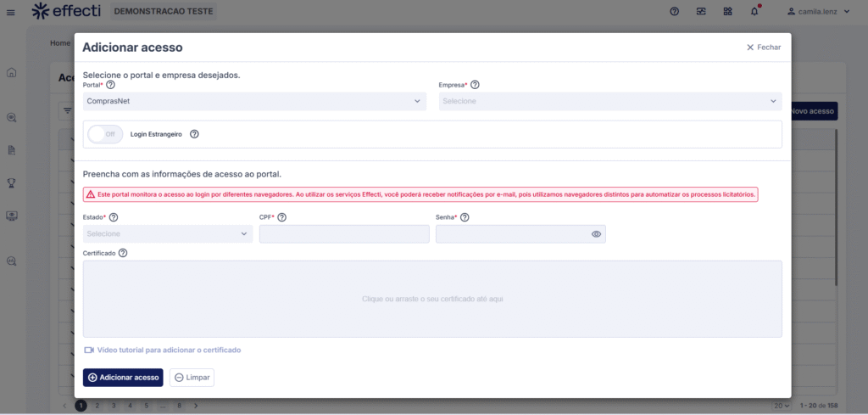Image resolution: width=868 pixels, height=415 pixels.
Task: Click the help icon next to Certificado
Action: [x=123, y=253]
